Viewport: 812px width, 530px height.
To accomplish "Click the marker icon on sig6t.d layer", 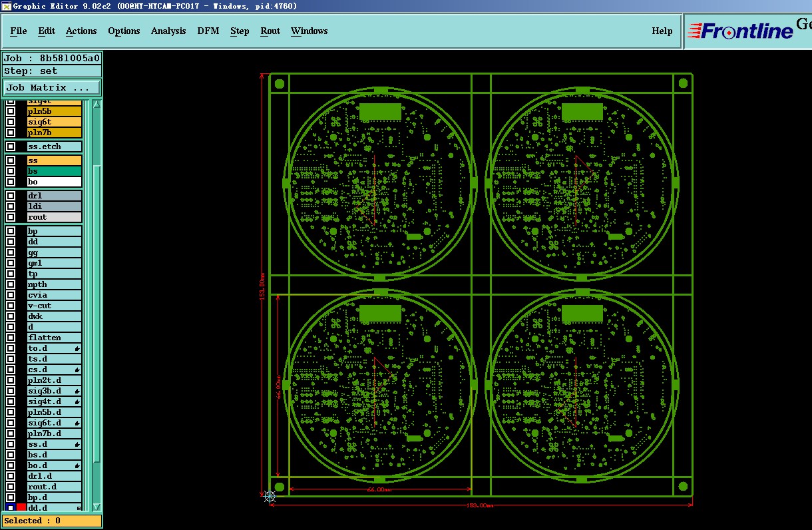I will click(77, 423).
